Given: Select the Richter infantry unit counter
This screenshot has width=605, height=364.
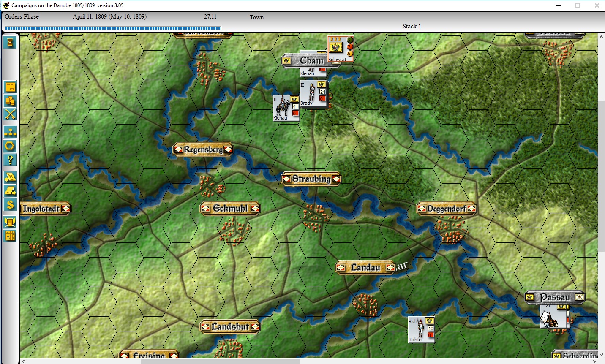Looking at the screenshot, I should [421, 330].
